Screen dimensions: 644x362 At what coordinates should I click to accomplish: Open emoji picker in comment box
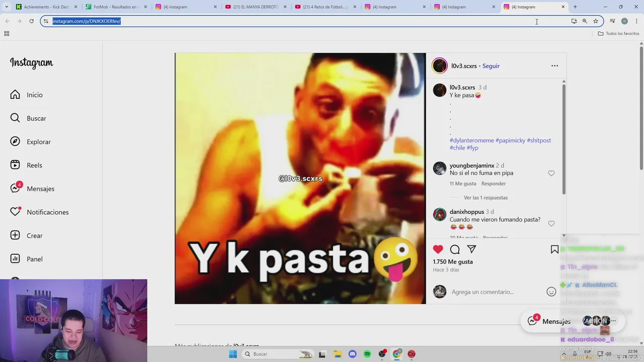pos(551,292)
